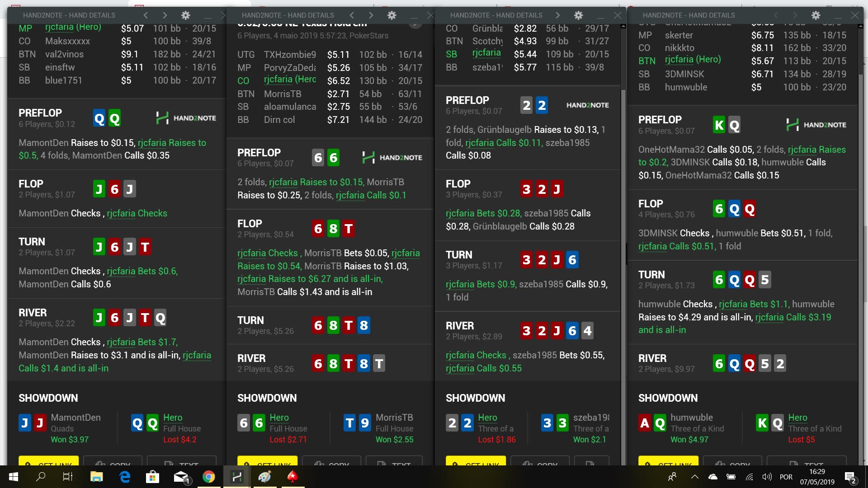Click MorrisTB name in showdown section
The image size is (868, 488).
(x=394, y=418)
